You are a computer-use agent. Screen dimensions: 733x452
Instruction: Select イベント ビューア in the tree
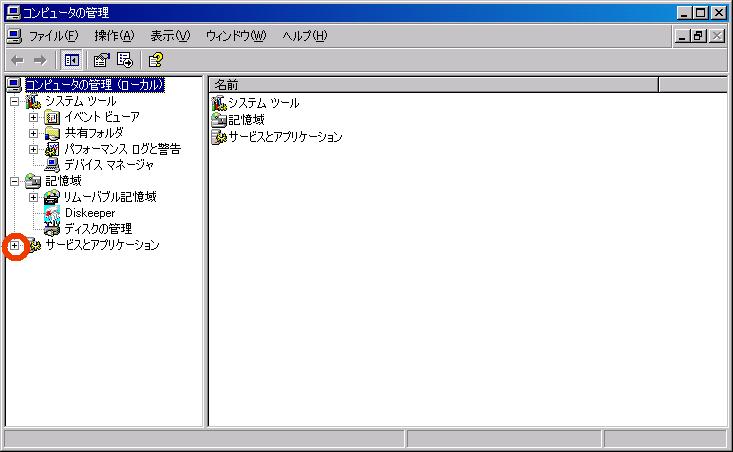pyautogui.click(x=102, y=117)
